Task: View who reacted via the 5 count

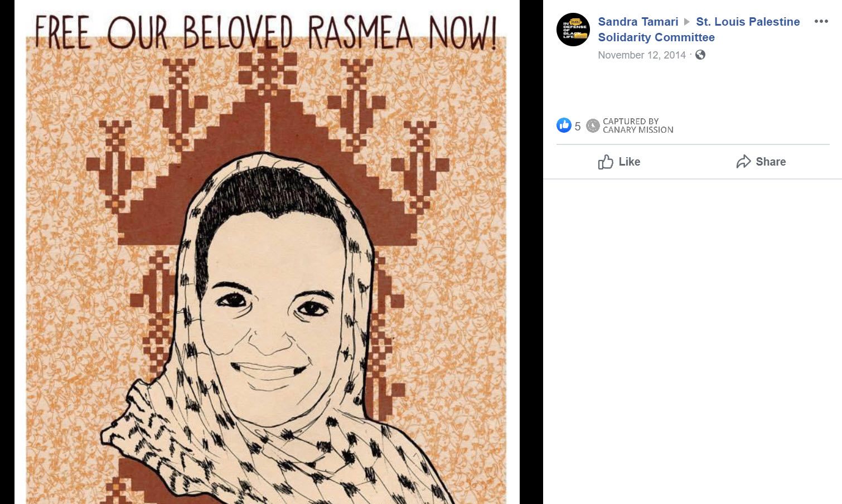Action: (x=578, y=126)
